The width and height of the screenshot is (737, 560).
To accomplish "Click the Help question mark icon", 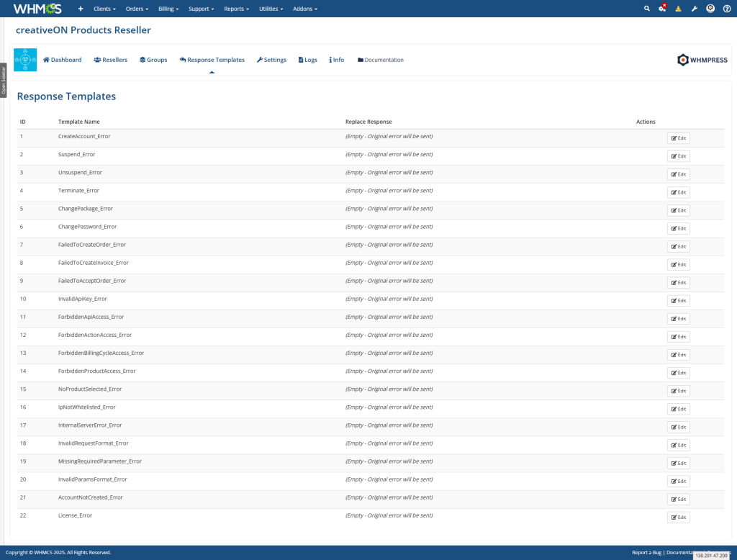I will pos(726,8).
